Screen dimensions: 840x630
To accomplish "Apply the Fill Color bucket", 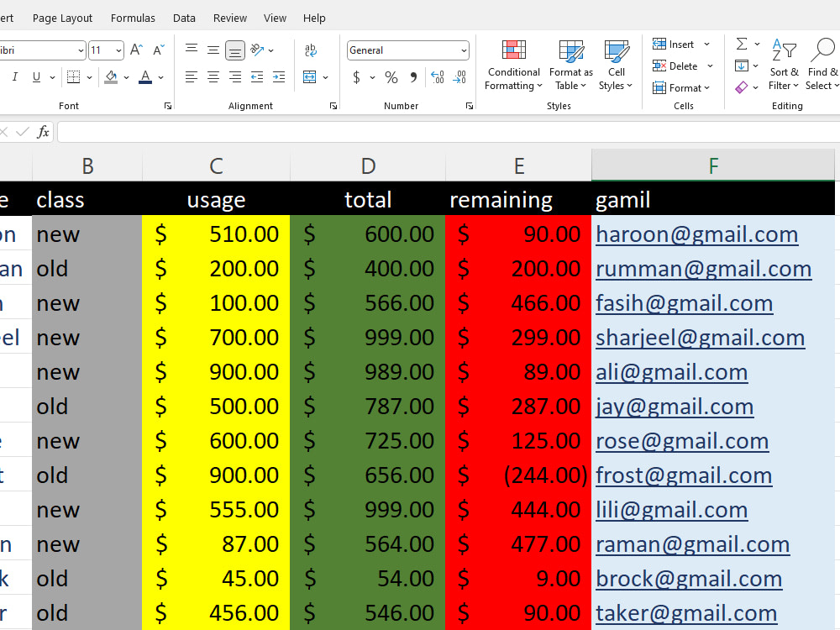I will point(111,77).
